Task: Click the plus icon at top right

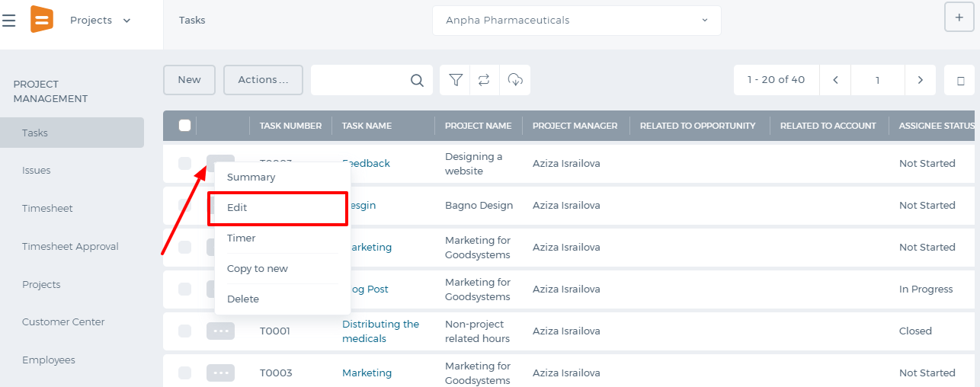Action: [x=959, y=18]
